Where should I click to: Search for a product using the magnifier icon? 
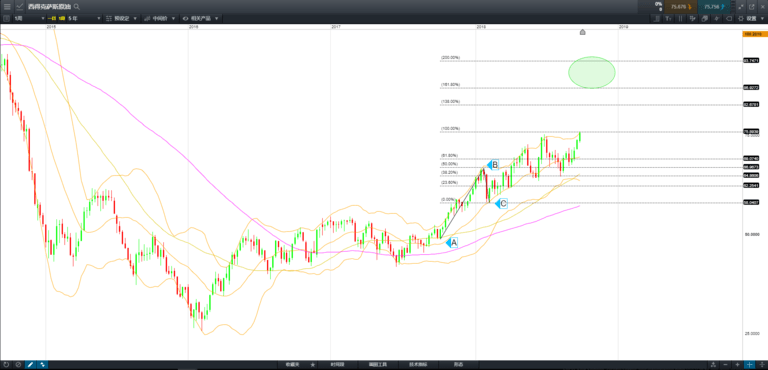pos(77,7)
